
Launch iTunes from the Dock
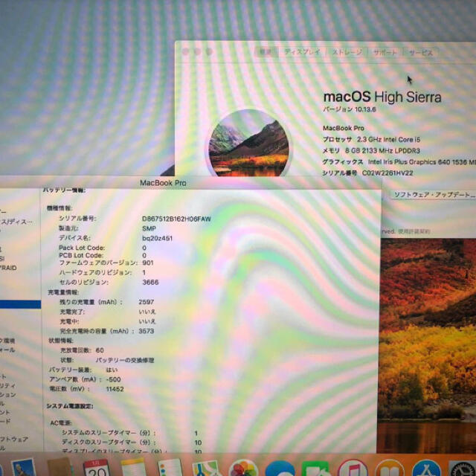coord(352,468)
